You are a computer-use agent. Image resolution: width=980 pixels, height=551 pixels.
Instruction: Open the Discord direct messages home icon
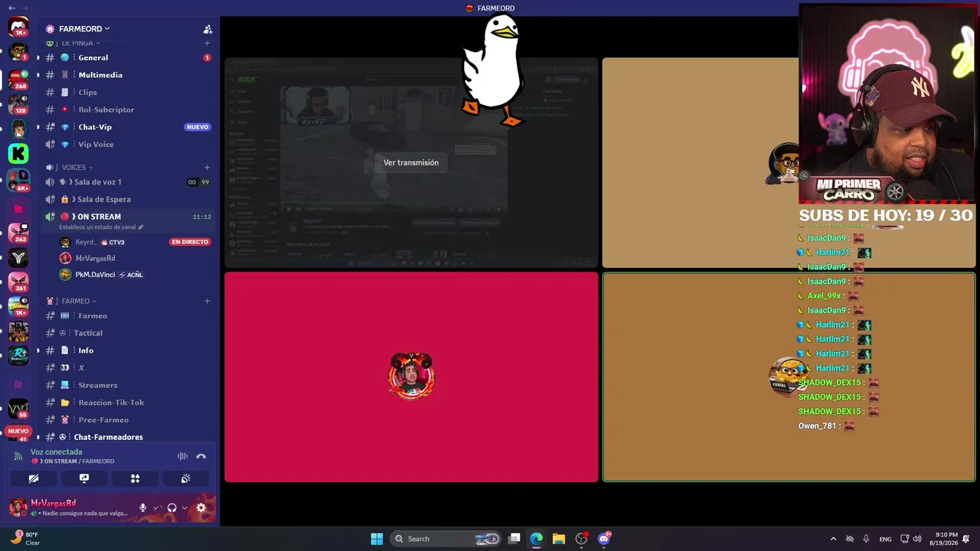(x=18, y=28)
